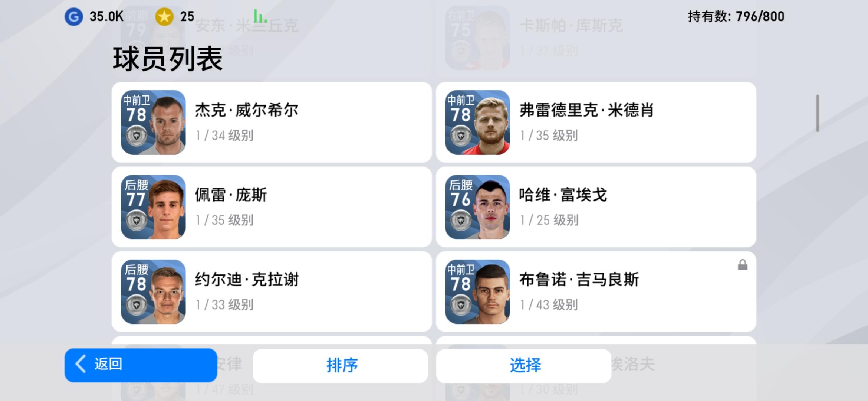Image resolution: width=868 pixels, height=401 pixels.
Task: Click the vertical scrollbar of player list
Action: 818,113
